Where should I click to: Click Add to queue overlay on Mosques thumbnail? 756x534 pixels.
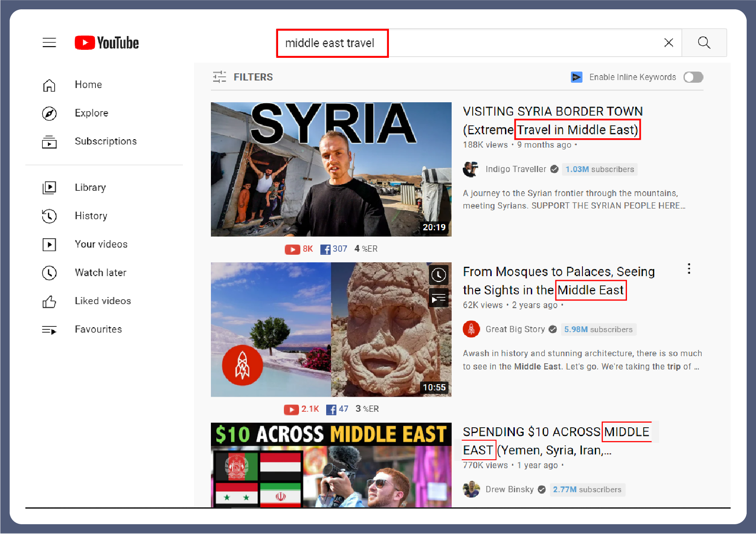pyautogui.click(x=439, y=298)
